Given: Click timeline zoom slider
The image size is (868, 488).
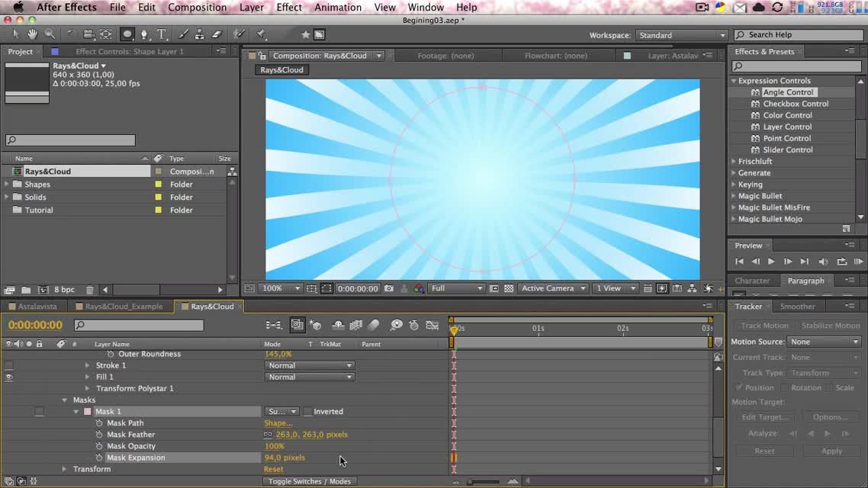Looking at the screenshot, I should 484,482.
